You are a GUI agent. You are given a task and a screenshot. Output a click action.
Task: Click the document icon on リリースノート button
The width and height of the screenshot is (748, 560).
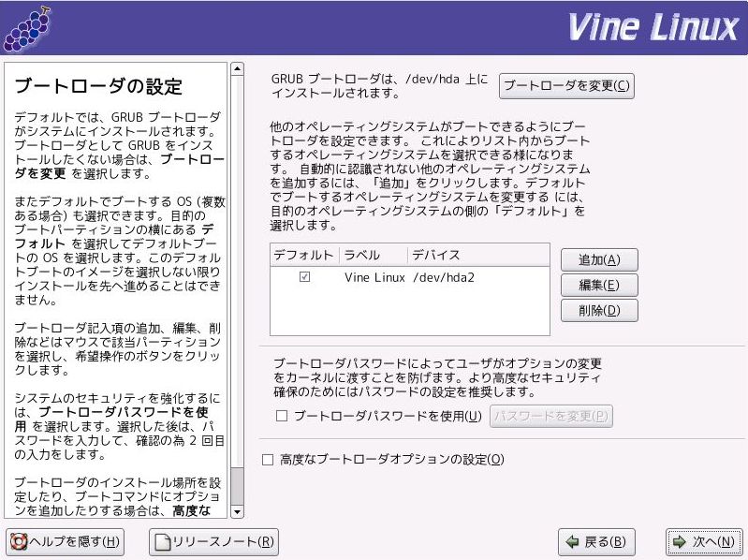point(162,542)
